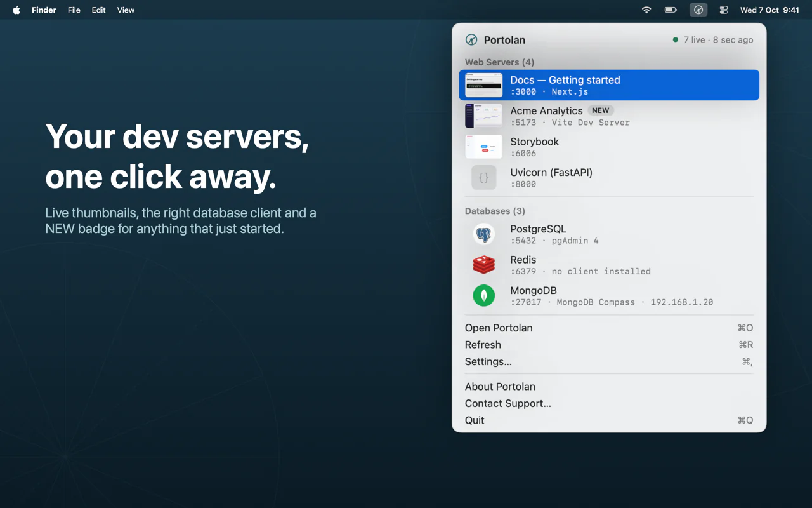Open the Docs — Getting started thumbnail
Screen dimensions: 812x508
483,85
